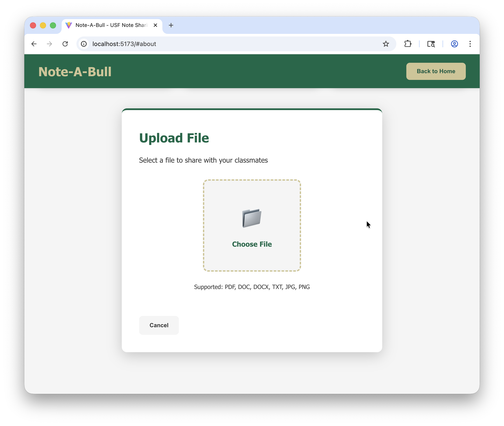Click the browser forward arrow
The image size is (504, 426).
click(49, 44)
